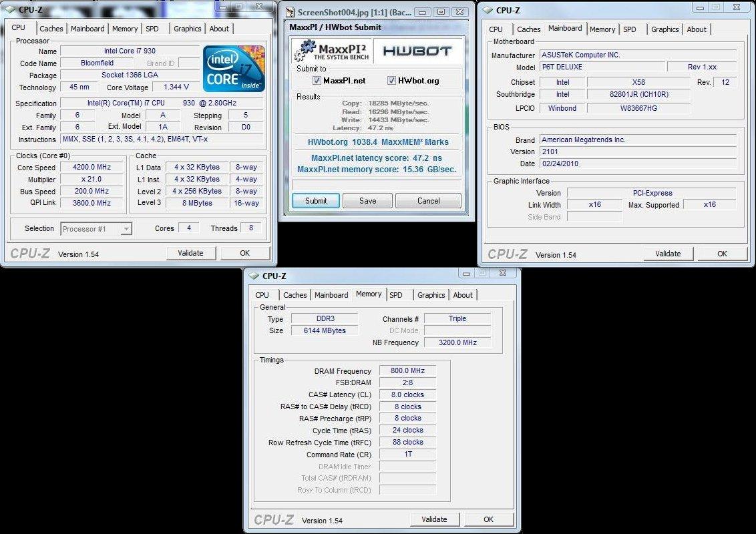
Task: Click the HWBOT logo banner
Action: [417, 51]
